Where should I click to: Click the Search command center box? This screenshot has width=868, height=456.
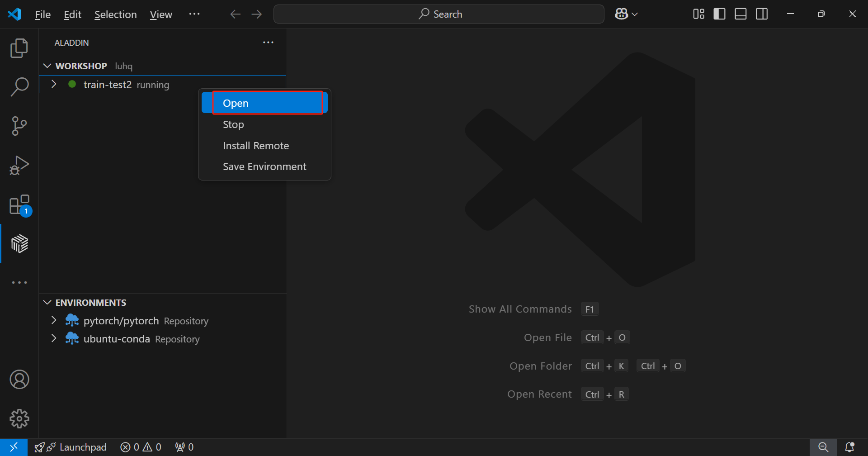439,14
